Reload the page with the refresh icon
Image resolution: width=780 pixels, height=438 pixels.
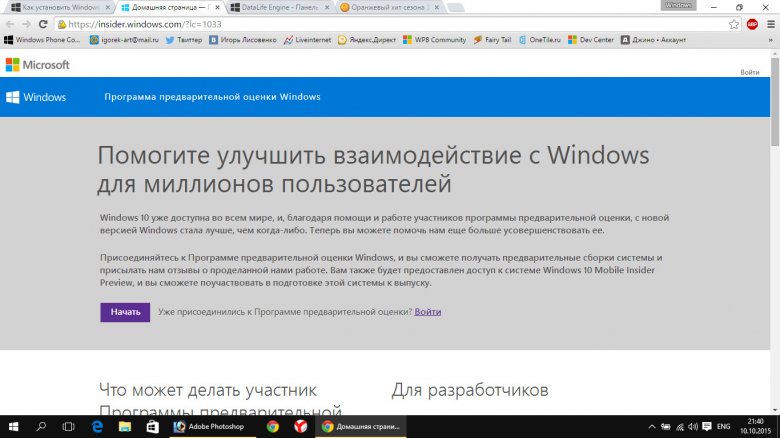coord(43,24)
